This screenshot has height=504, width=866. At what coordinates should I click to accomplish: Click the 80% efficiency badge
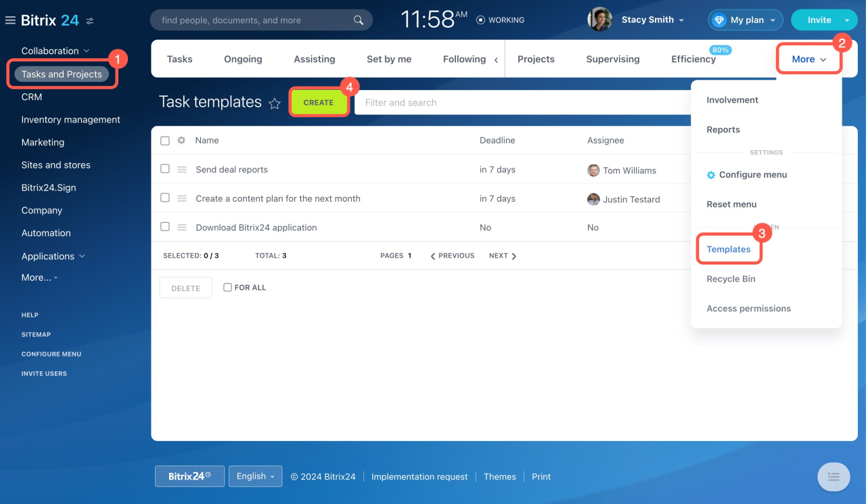tap(721, 50)
